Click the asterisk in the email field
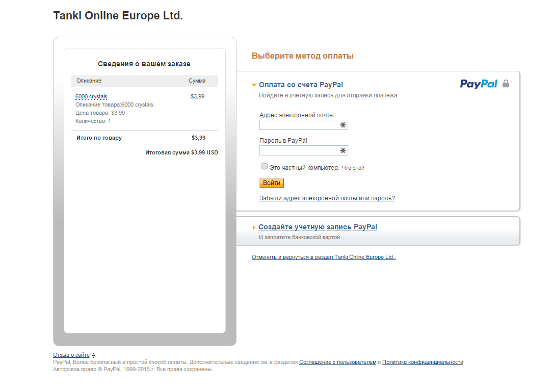551x392 pixels. point(343,125)
